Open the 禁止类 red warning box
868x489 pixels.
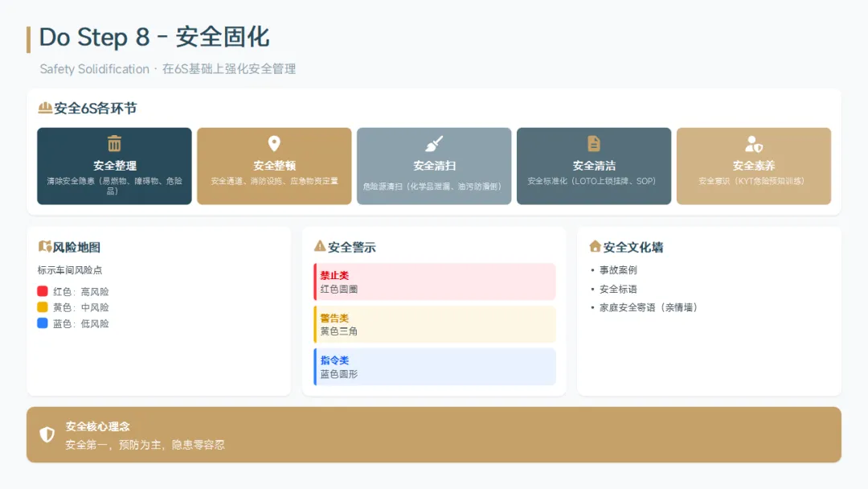point(435,281)
